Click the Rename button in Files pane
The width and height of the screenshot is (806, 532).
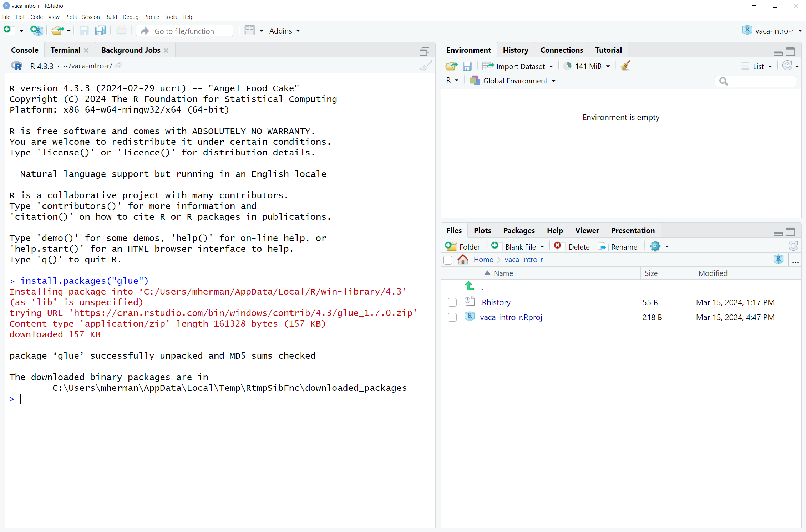point(618,247)
